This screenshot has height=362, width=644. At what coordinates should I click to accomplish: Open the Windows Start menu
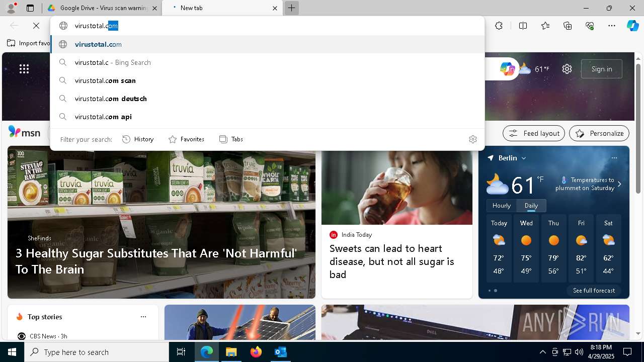12,352
